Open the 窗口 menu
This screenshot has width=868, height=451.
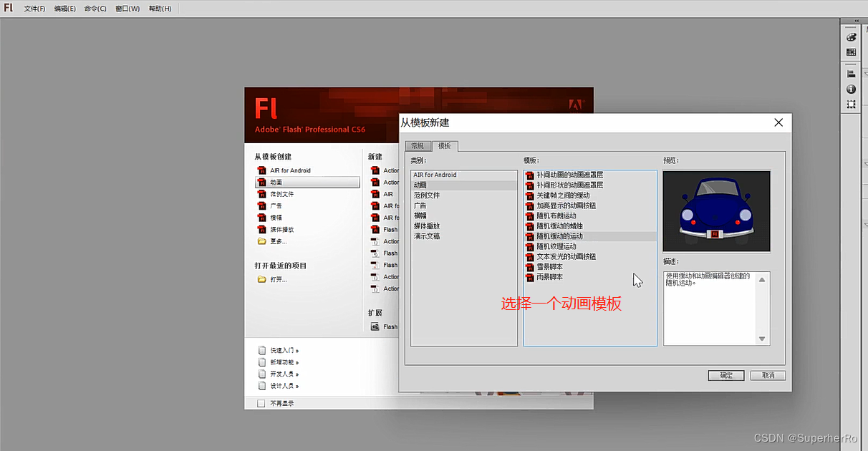click(127, 9)
